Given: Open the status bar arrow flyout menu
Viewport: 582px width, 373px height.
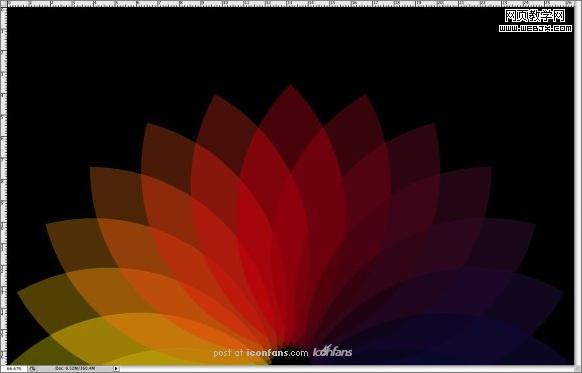Looking at the screenshot, I should click(116, 369).
